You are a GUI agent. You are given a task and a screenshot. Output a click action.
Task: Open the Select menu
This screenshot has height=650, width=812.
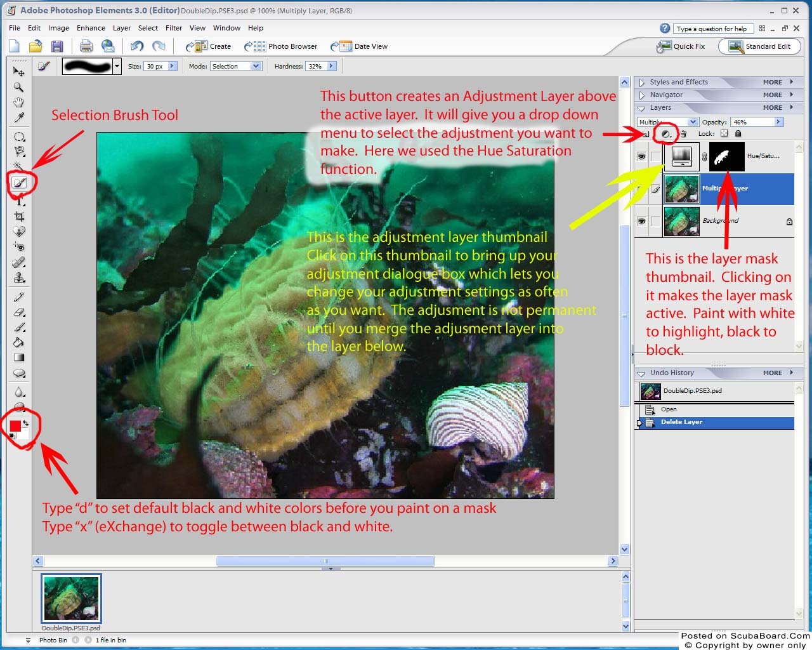pos(148,28)
